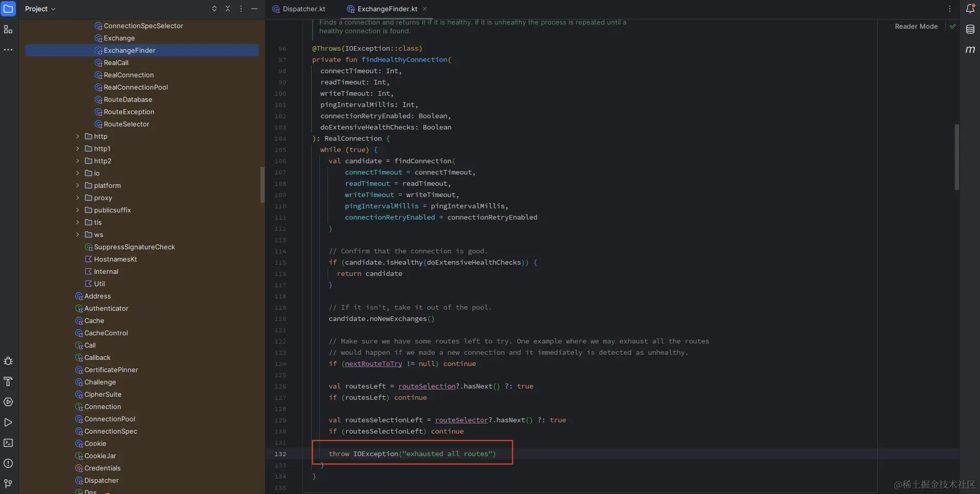Collapse all nodes in the Project tree
980x494 pixels.
click(x=228, y=9)
